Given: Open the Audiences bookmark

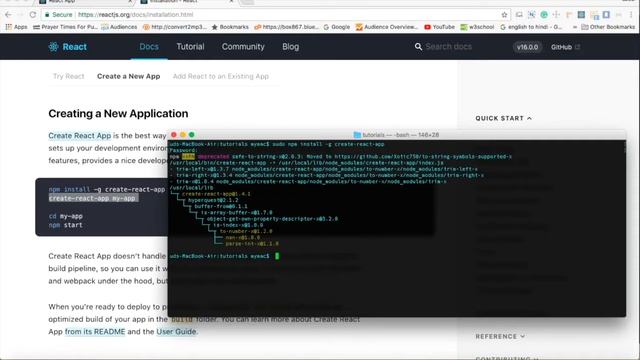Looking at the screenshot, I should click(119, 27).
